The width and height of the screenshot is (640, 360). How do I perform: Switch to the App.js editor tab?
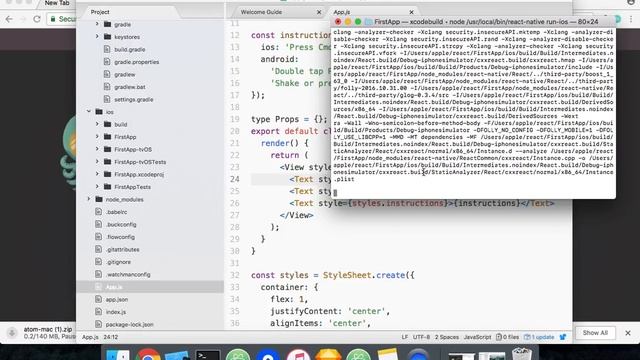(x=342, y=12)
